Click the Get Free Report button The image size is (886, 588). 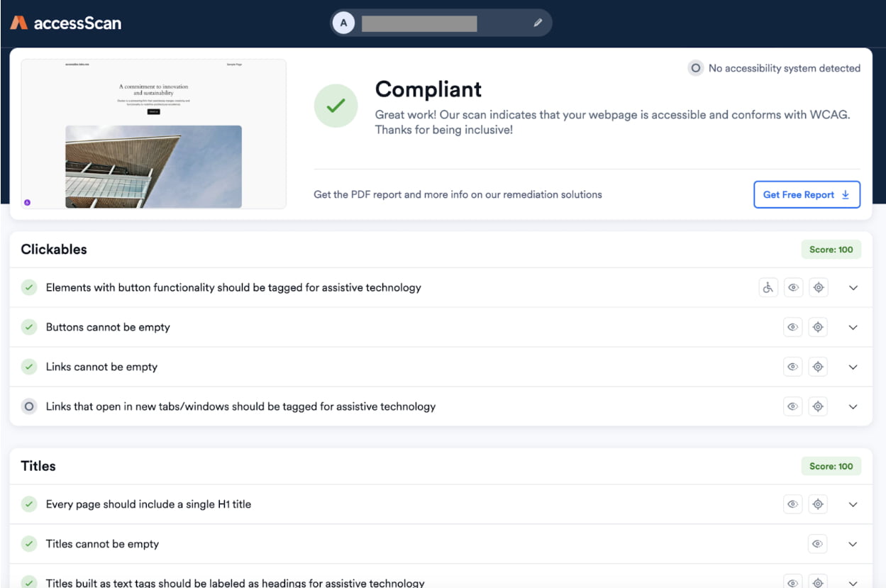tap(807, 194)
